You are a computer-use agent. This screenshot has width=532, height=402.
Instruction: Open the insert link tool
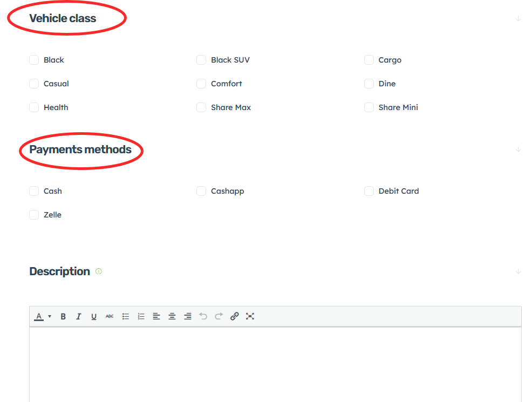point(234,317)
